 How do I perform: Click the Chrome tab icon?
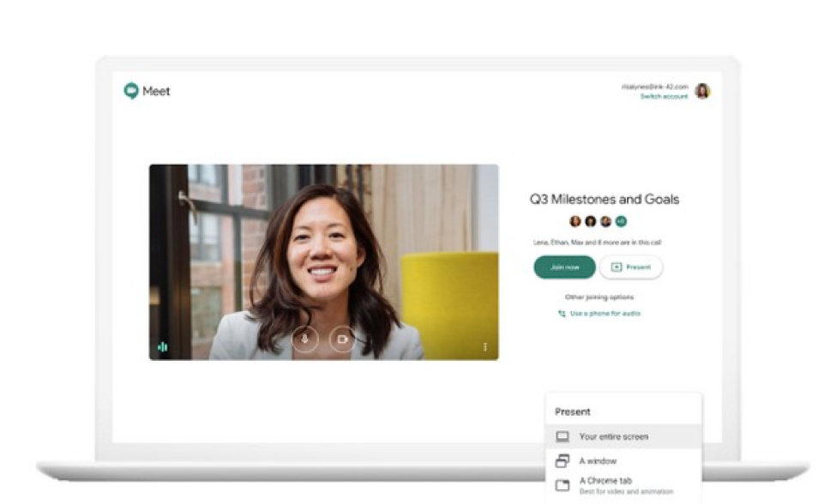(562, 485)
